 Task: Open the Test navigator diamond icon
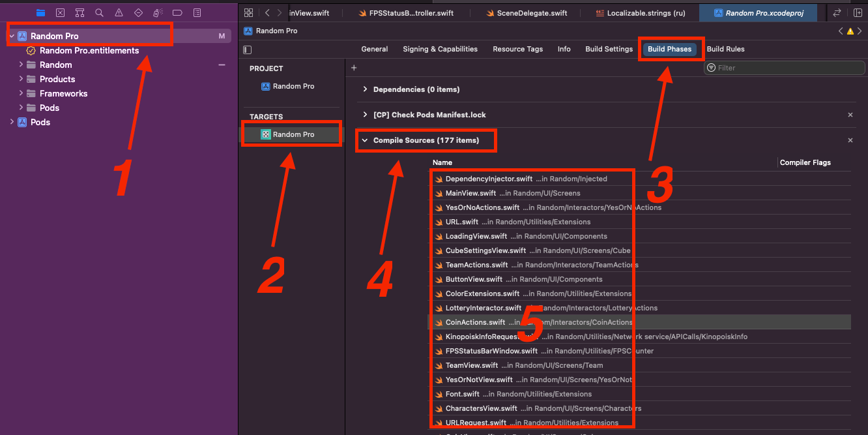pyautogui.click(x=138, y=12)
